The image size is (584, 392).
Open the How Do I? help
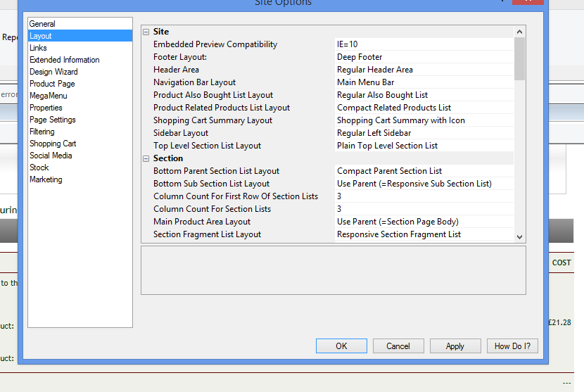pos(512,346)
